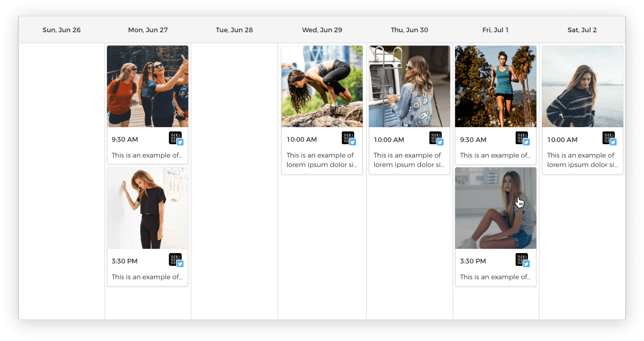This screenshot has height=341, width=644.
Task: Click the caption text of Wednesday's 10:00 AM post
Action: 322,160
